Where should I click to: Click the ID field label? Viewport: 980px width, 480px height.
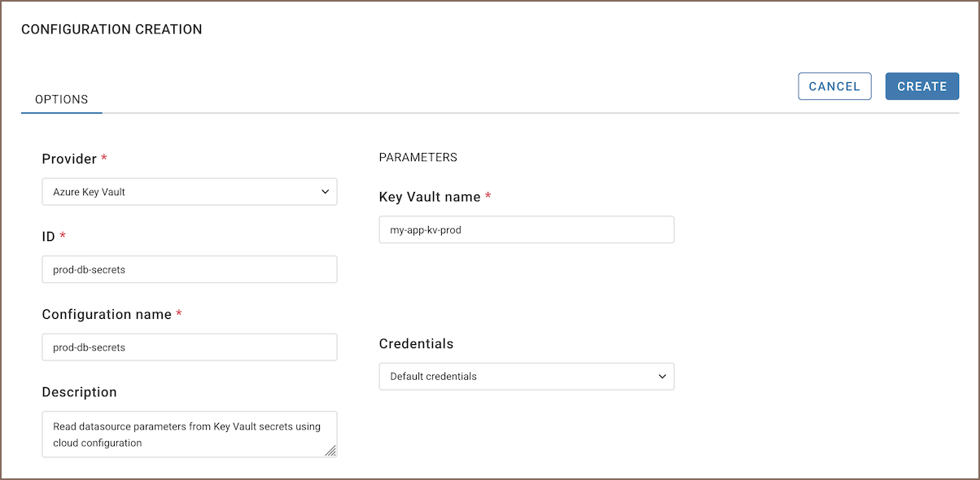click(x=48, y=236)
